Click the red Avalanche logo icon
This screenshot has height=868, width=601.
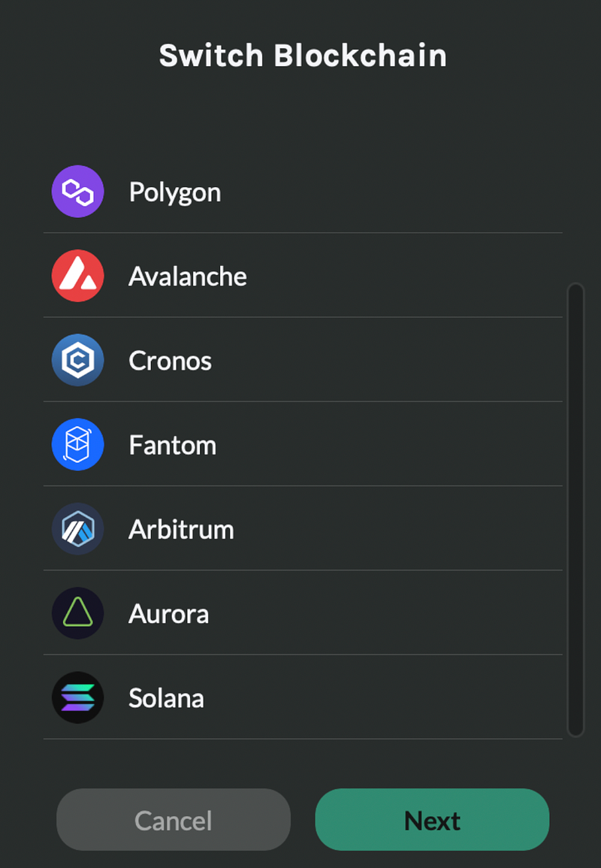77,276
